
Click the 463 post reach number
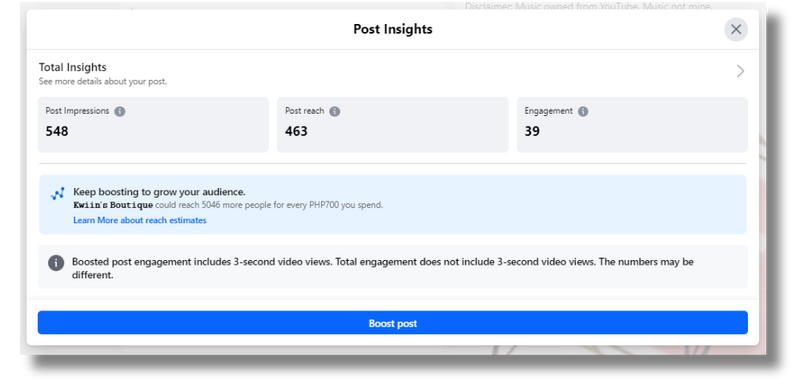pyautogui.click(x=296, y=131)
